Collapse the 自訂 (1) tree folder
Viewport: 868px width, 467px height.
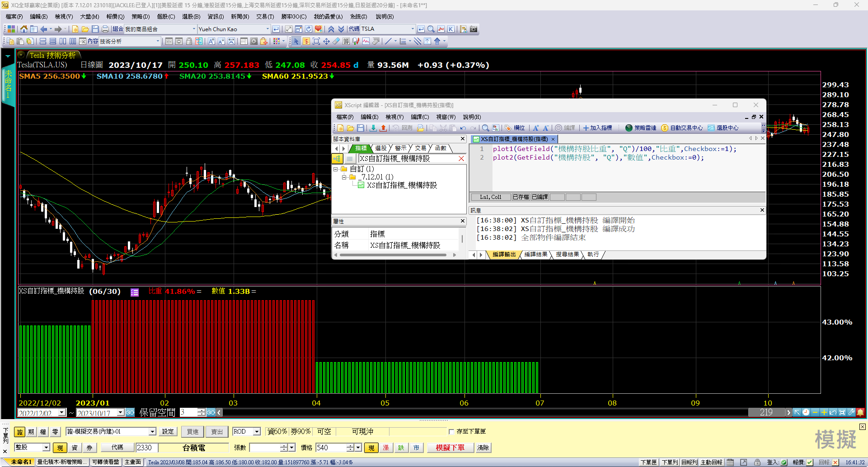(336, 169)
